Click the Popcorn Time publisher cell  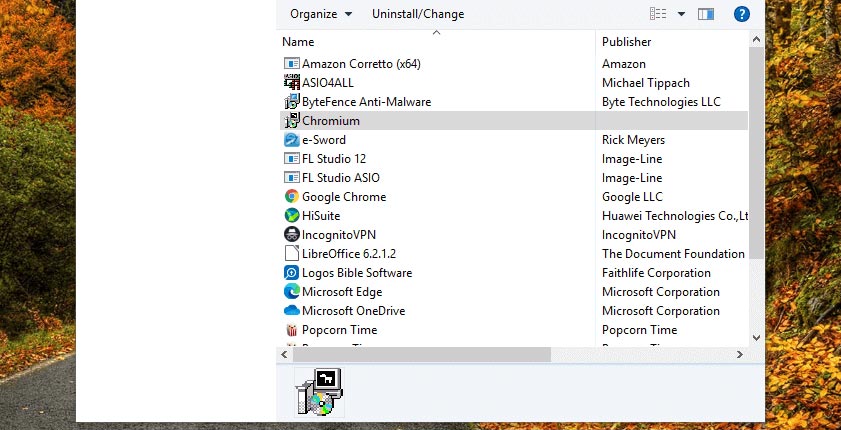[x=639, y=330]
